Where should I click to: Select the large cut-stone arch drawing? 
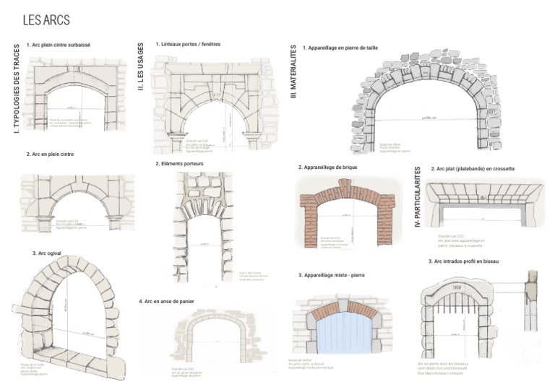pyautogui.click(x=426, y=102)
